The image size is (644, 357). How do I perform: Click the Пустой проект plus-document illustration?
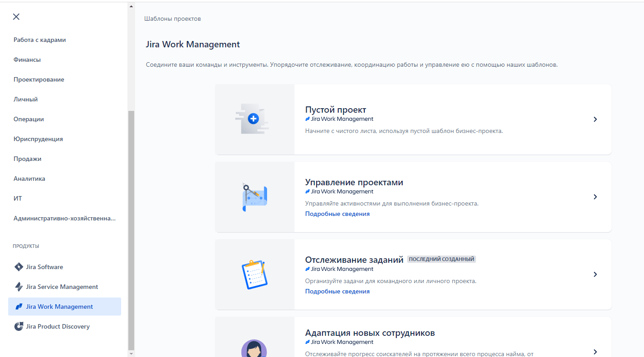253,119
